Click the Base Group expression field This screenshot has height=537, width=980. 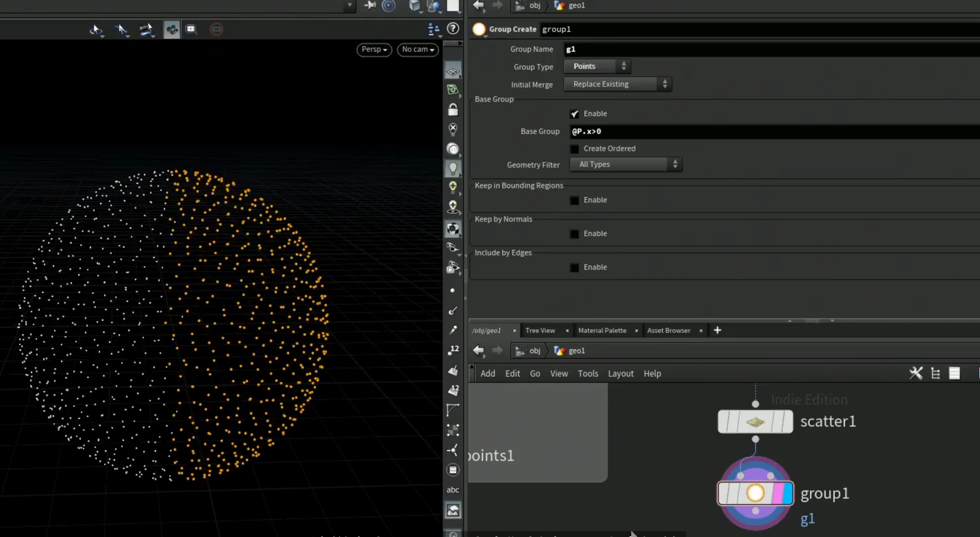click(x=774, y=131)
